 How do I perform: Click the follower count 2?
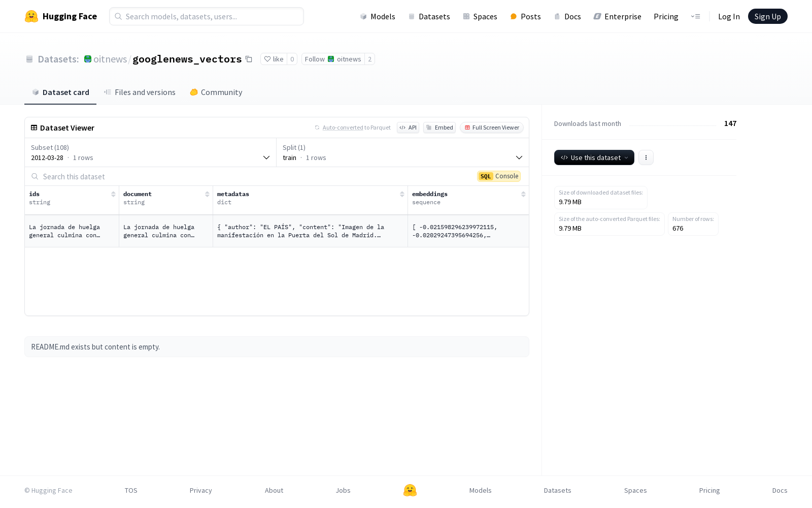(x=370, y=59)
